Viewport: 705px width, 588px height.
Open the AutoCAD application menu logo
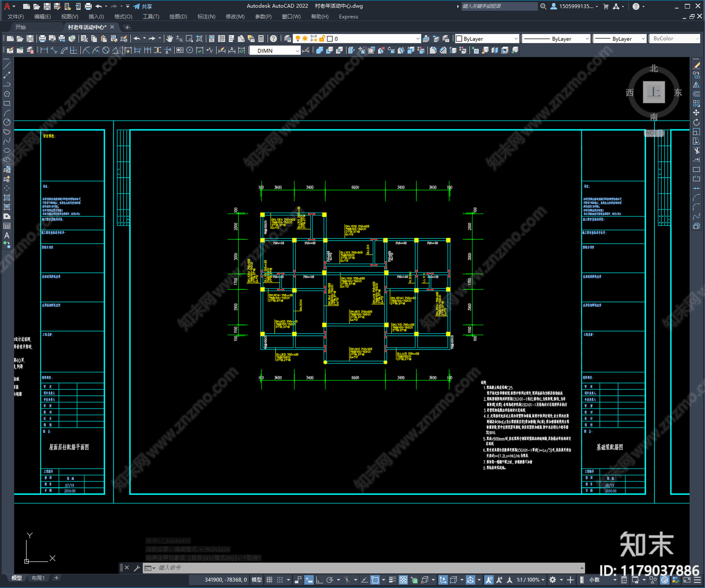7,6
